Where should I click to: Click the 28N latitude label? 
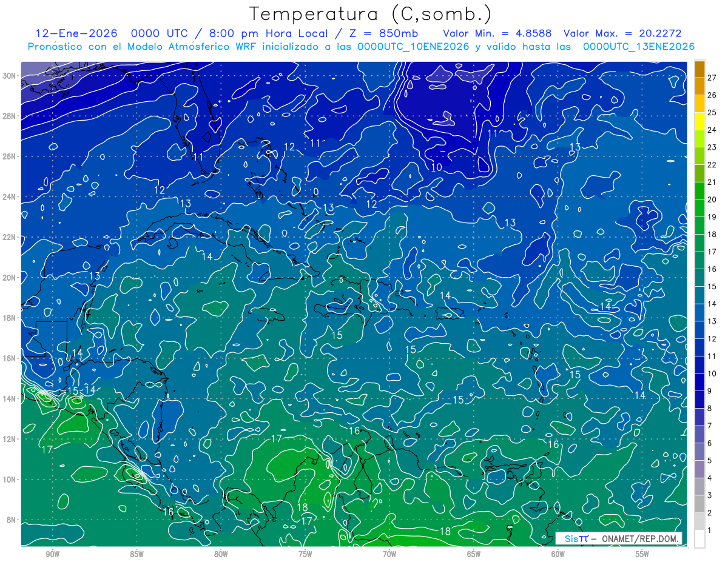pos(10,116)
